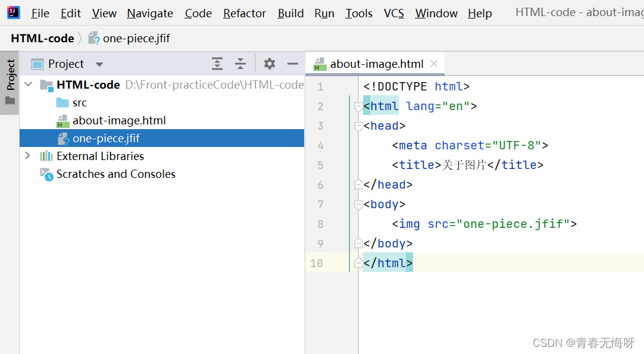
Task: Fold the body tag at line 7
Action: (x=358, y=205)
